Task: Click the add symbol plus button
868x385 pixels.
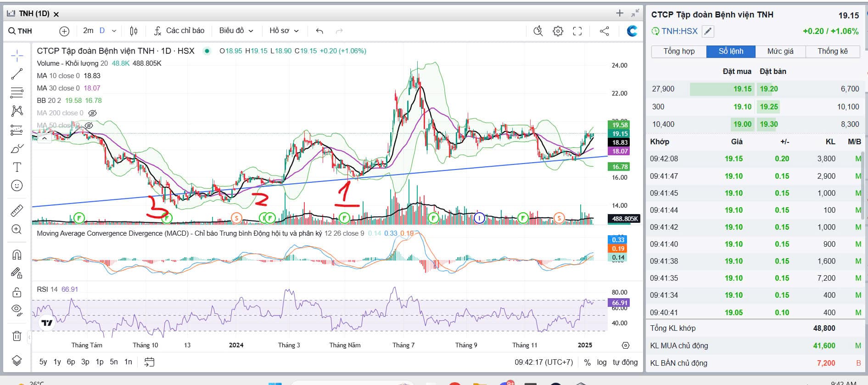Action: pyautogui.click(x=64, y=31)
